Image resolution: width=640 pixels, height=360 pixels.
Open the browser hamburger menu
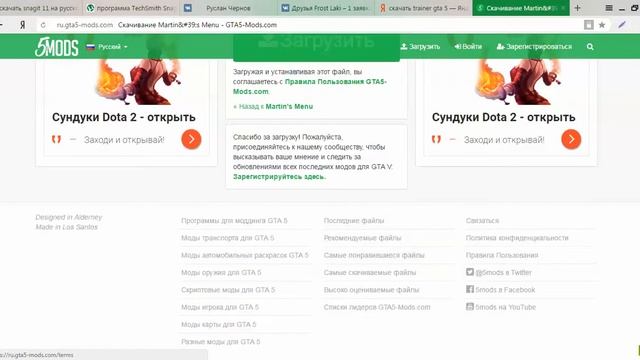[x=609, y=8]
